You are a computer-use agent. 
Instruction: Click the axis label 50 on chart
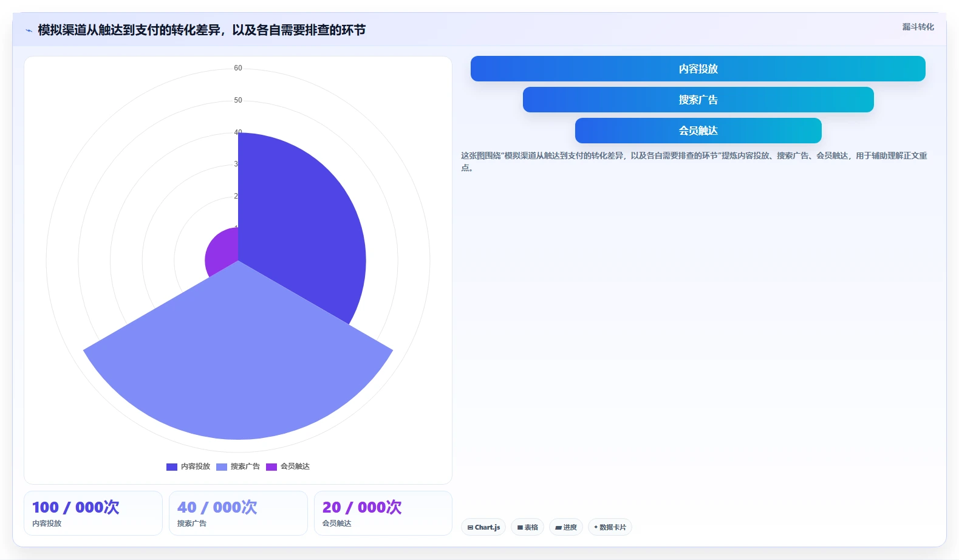point(238,100)
